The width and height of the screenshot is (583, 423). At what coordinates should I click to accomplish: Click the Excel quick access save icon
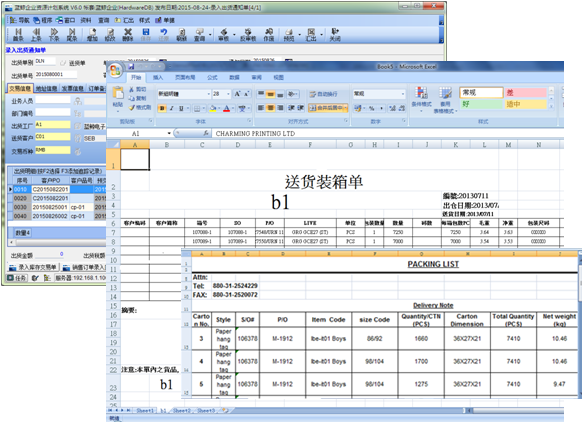(x=131, y=67)
